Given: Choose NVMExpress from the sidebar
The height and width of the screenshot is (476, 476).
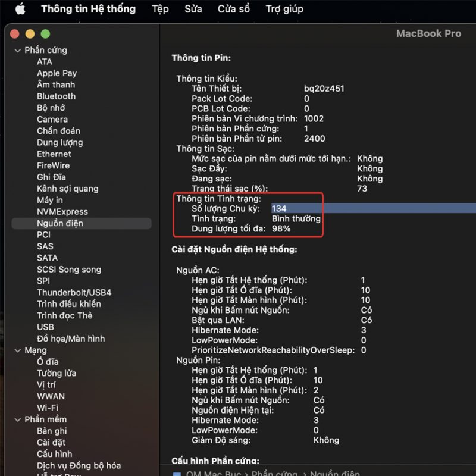Looking at the screenshot, I should tap(62, 212).
